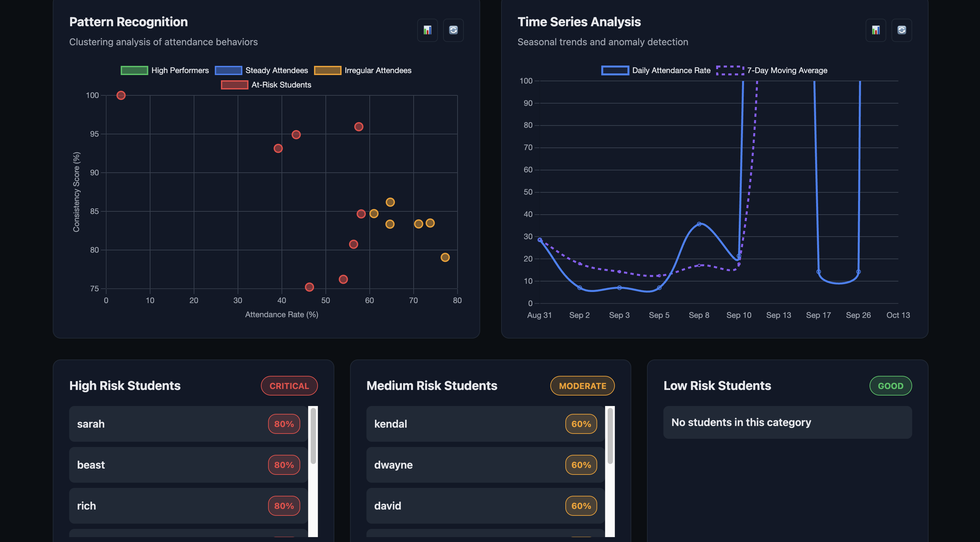Image resolution: width=980 pixels, height=542 pixels.
Task: Click the High Performers green legend swatch
Action: (x=134, y=70)
